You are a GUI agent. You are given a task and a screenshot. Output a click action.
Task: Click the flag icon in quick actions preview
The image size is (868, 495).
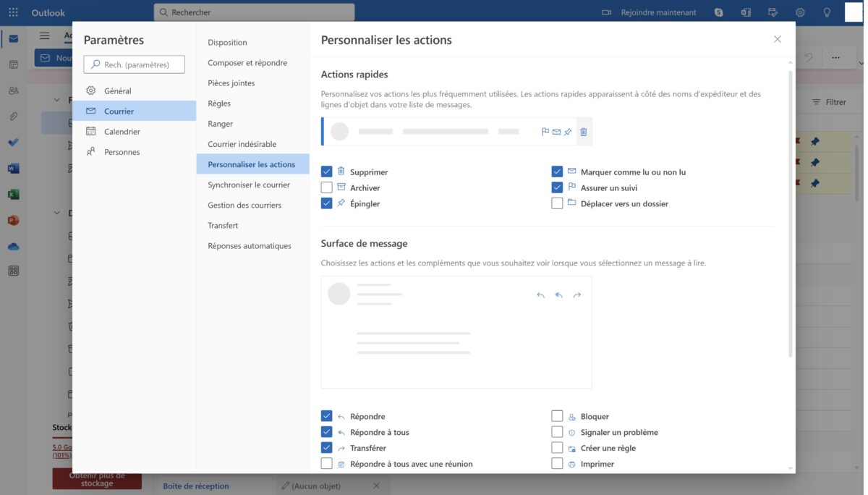click(545, 132)
